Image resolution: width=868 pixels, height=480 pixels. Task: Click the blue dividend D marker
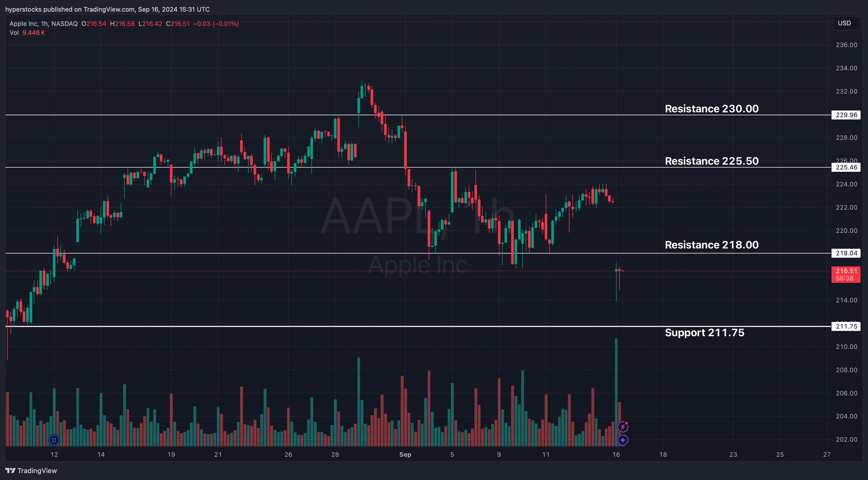54,440
